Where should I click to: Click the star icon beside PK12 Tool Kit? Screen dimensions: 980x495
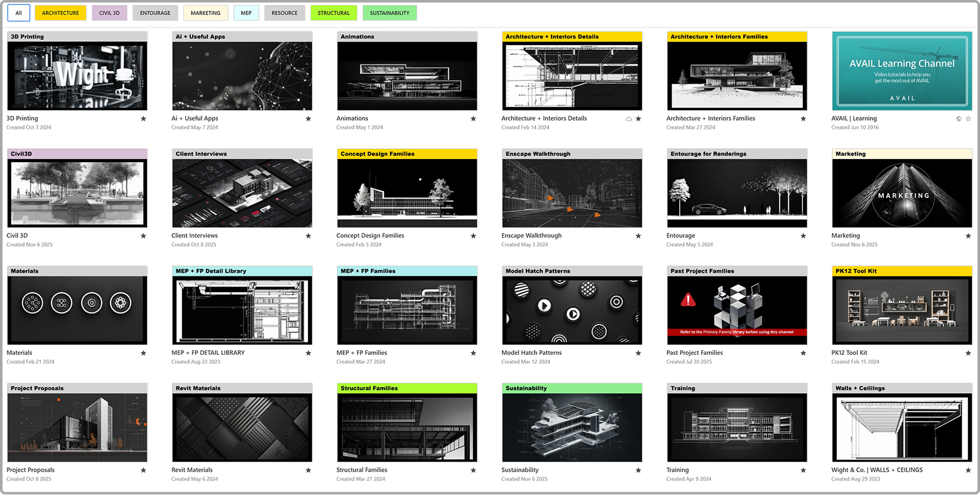click(968, 353)
